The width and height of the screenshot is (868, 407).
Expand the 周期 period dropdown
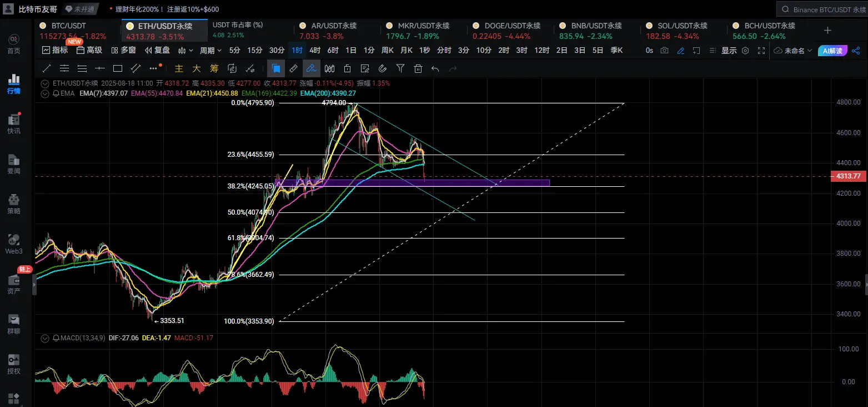pos(210,50)
